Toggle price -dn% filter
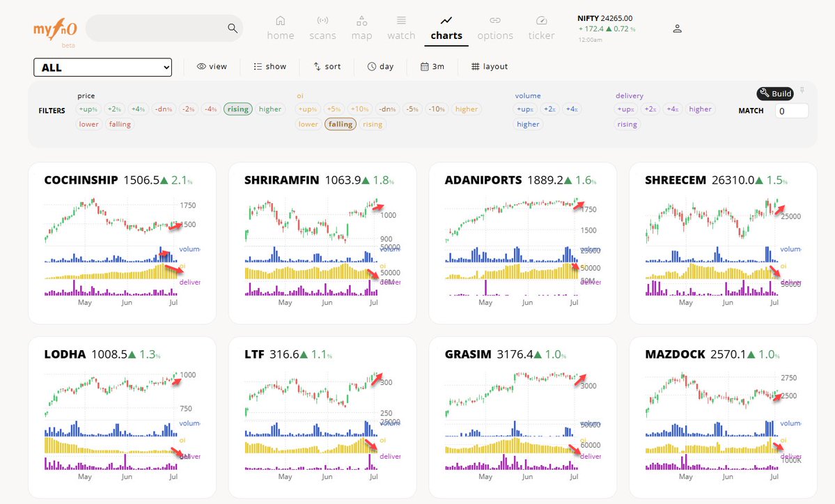The height and width of the screenshot is (504, 835). 164,109
